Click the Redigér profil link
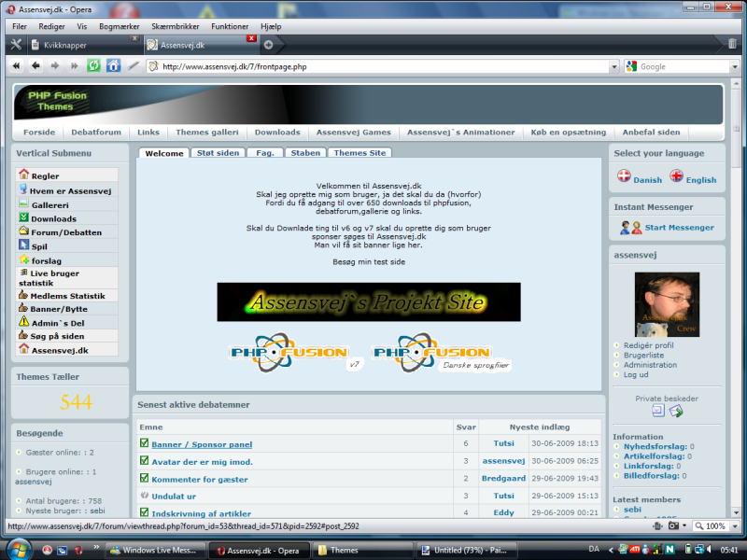Image resolution: width=747 pixels, height=560 pixels. 648,345
